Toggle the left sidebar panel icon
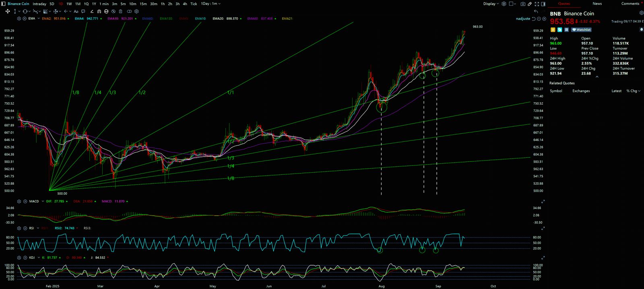This screenshot has width=644, height=289. tap(4, 4)
